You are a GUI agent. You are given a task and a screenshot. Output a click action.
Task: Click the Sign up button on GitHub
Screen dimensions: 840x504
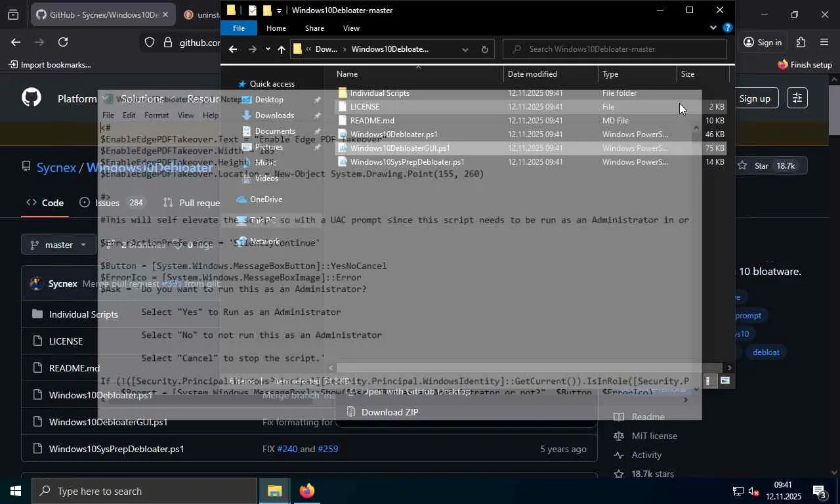(755, 98)
